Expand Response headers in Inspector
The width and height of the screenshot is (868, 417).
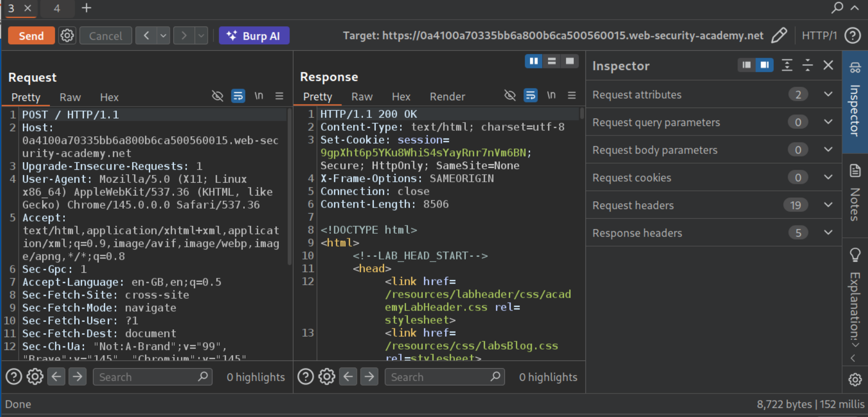[x=828, y=233]
